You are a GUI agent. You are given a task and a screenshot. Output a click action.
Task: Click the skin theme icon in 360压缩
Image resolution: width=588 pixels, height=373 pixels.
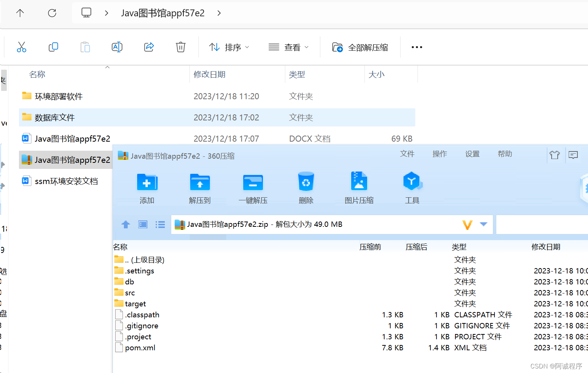(555, 155)
